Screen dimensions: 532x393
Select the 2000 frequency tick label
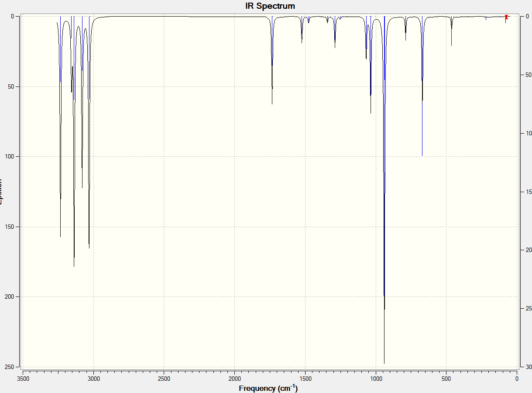pyautogui.click(x=235, y=378)
